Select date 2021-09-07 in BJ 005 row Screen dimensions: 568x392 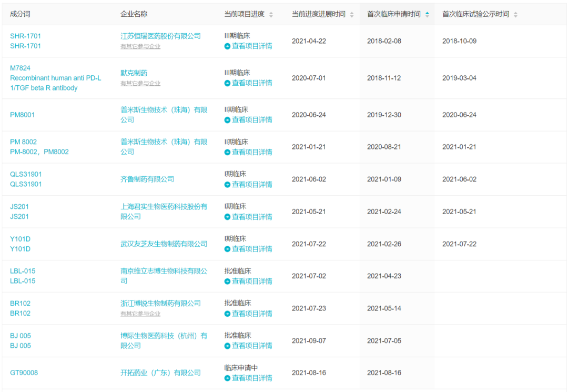[309, 340]
